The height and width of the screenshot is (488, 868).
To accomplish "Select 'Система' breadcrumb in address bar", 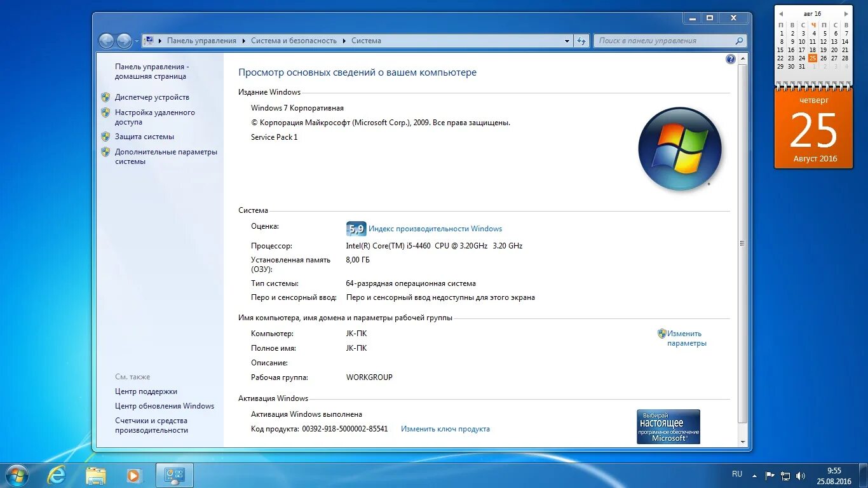I will 366,41.
